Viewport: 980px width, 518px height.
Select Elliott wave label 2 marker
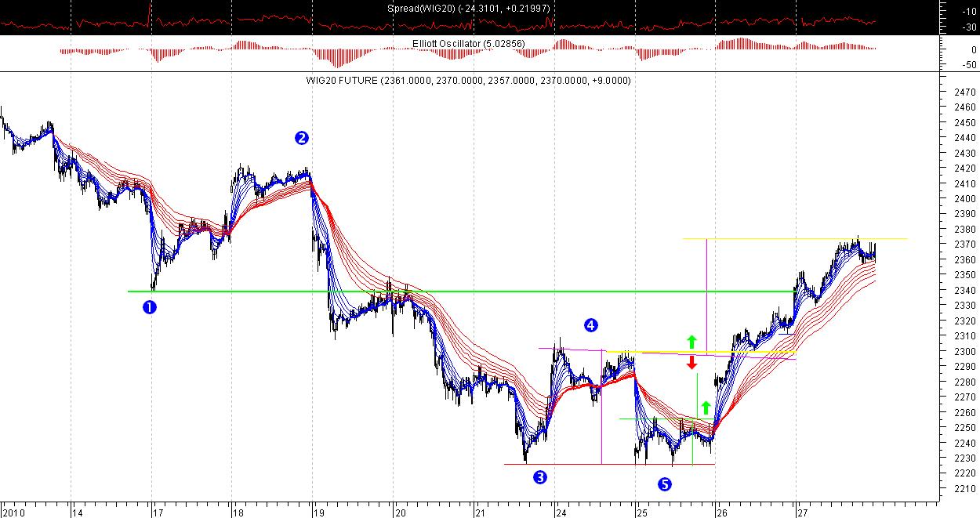302,138
